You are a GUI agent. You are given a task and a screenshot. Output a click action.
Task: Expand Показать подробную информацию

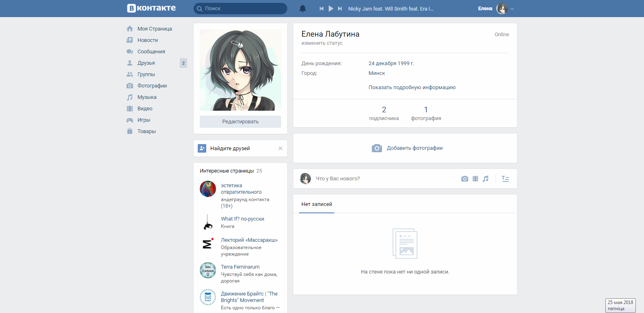pos(412,88)
